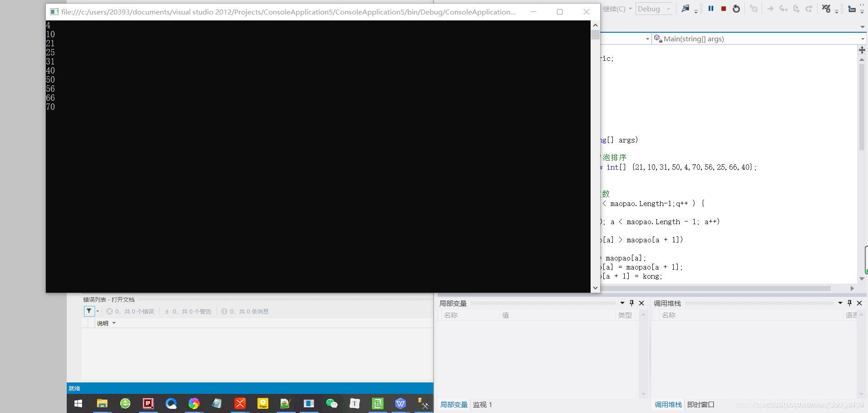This screenshot has height=413, width=868.
Task: Click the editor split window handle
Action: pyautogui.click(x=862, y=50)
